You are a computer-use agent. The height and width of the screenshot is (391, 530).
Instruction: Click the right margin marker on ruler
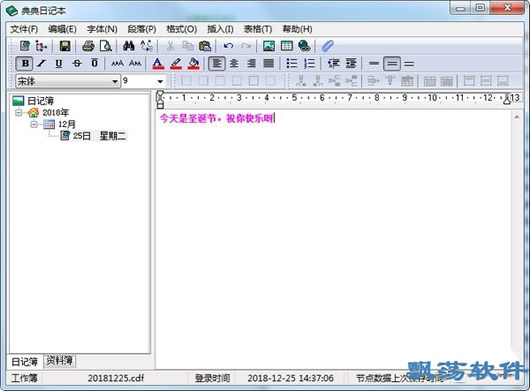click(x=507, y=99)
